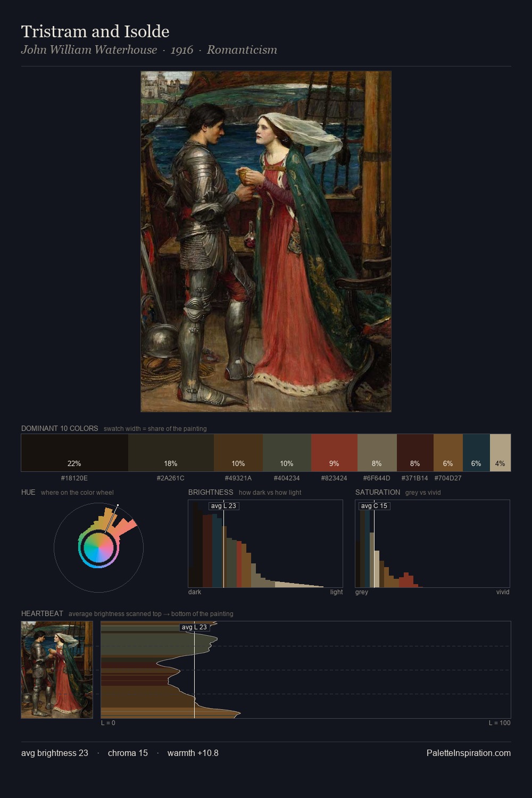Click hex label #2A261C

tap(171, 478)
